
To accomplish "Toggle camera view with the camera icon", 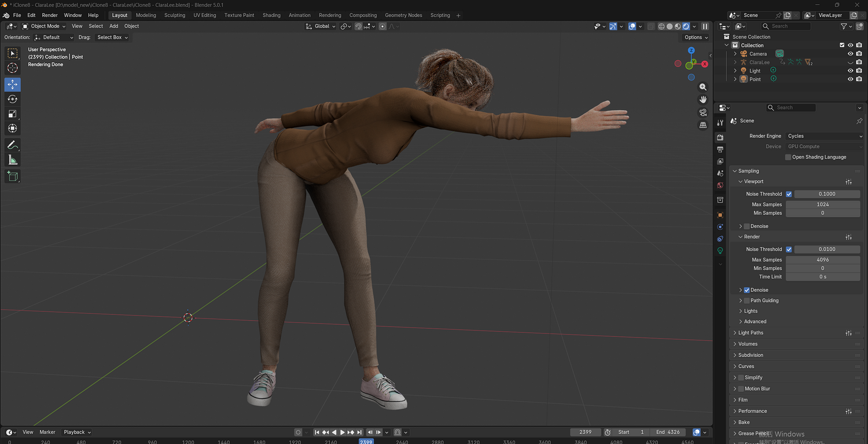I will pos(703,112).
